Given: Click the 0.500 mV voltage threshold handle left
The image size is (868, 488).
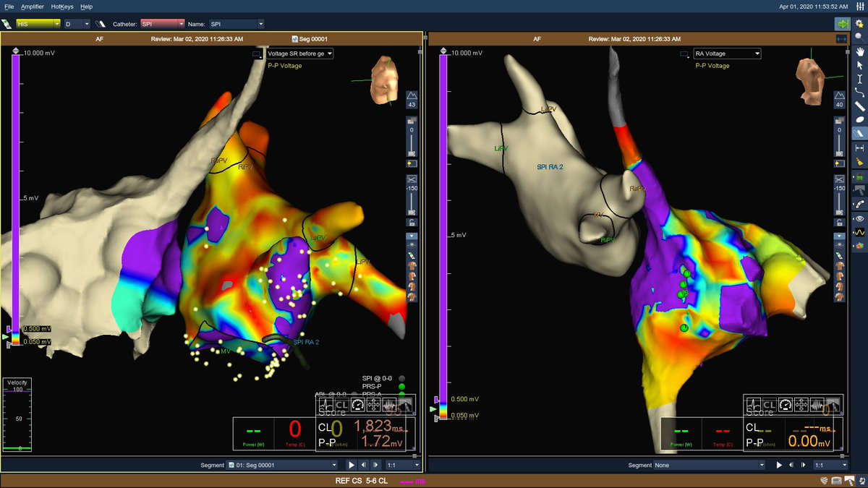Looking at the screenshot, I should coord(9,329).
